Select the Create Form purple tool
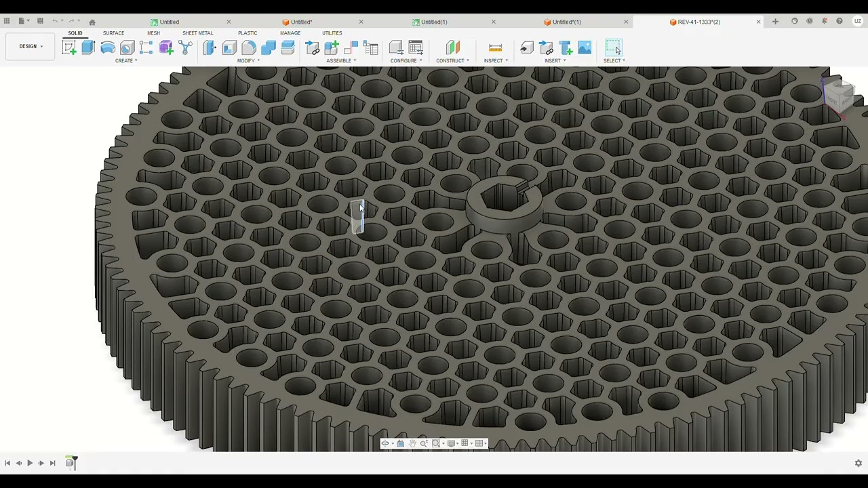The width and height of the screenshot is (868, 488). pyautogui.click(x=166, y=47)
